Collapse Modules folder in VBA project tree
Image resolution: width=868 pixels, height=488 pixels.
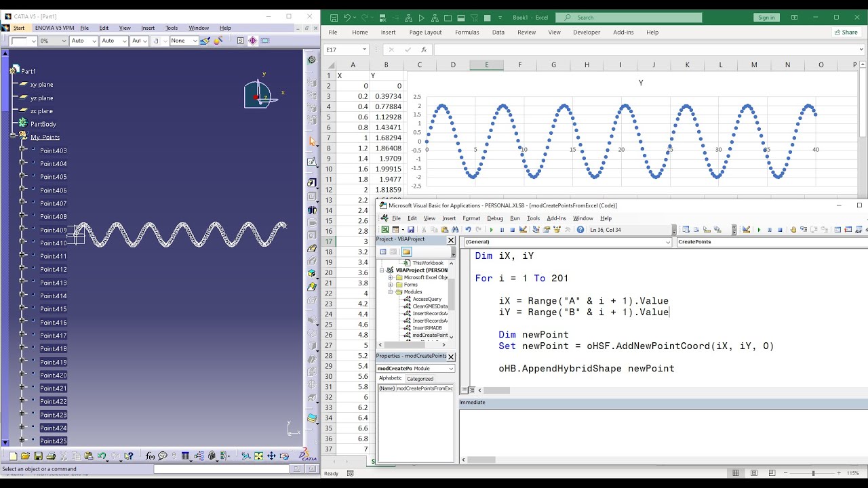tap(391, 292)
